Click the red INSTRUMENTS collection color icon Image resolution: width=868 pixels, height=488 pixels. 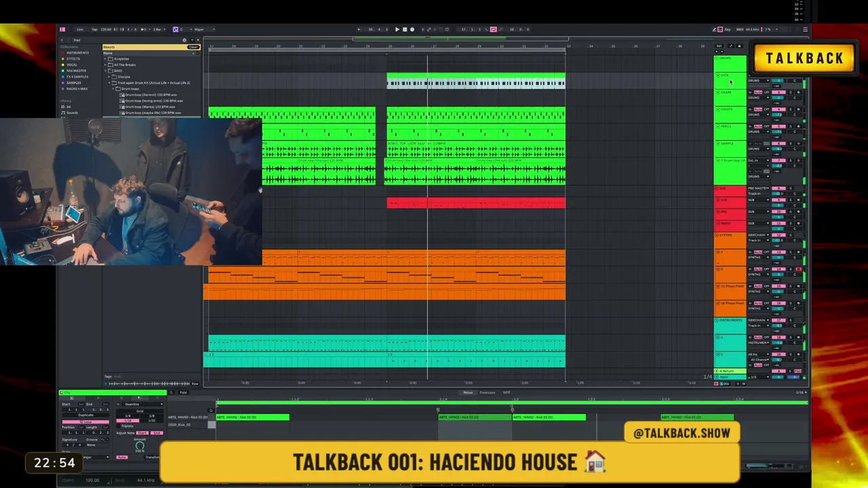tap(63, 53)
